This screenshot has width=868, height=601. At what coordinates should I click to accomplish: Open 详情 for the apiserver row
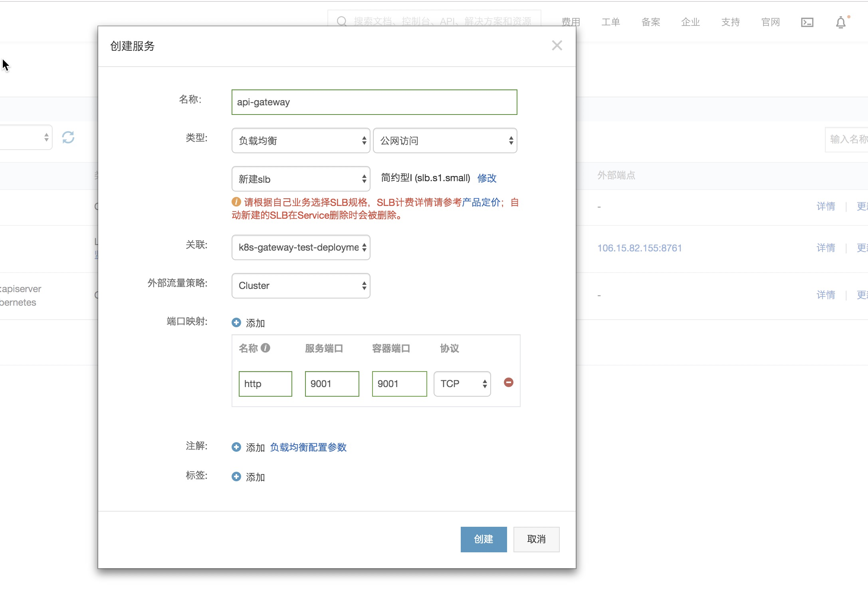826,295
